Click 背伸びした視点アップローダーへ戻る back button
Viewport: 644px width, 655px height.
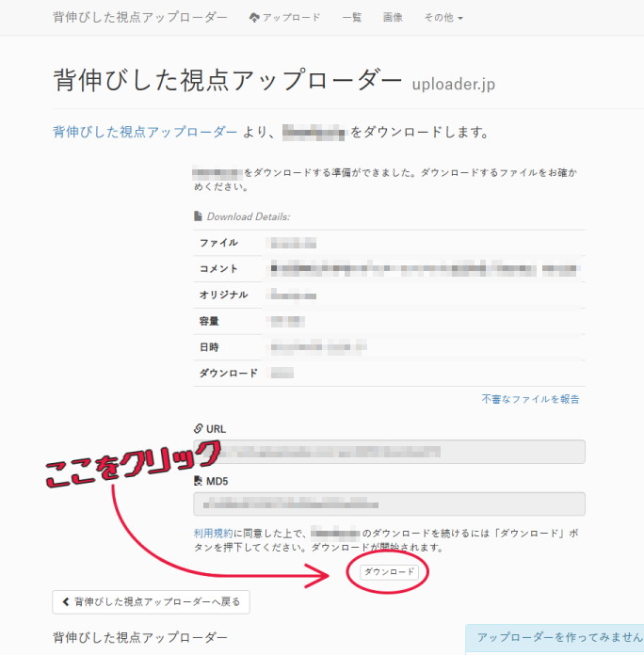click(151, 602)
